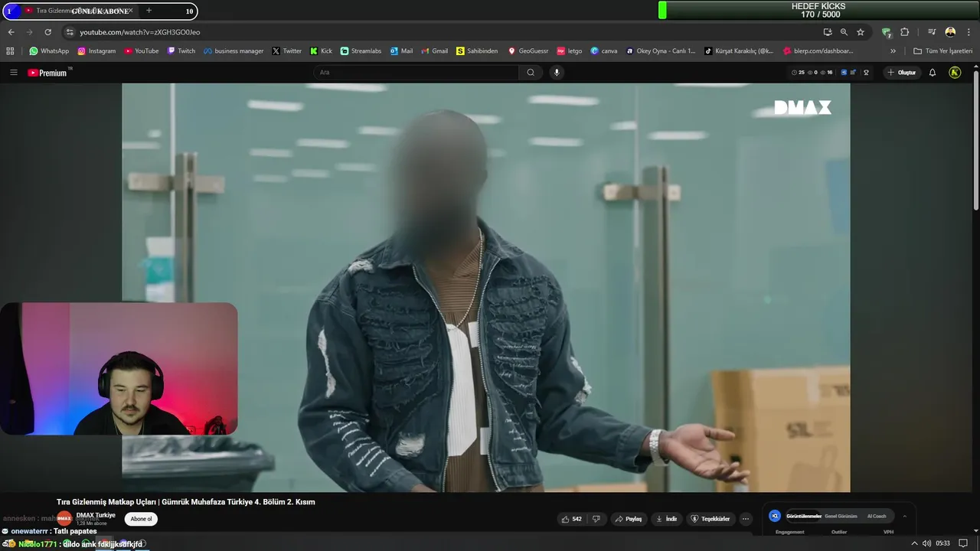Open the Chrome three-dot menu

point(968,32)
